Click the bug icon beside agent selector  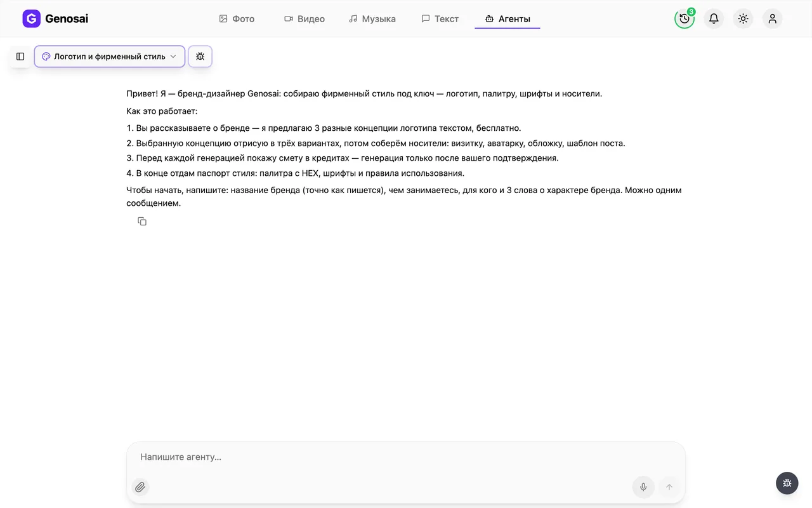(x=200, y=57)
